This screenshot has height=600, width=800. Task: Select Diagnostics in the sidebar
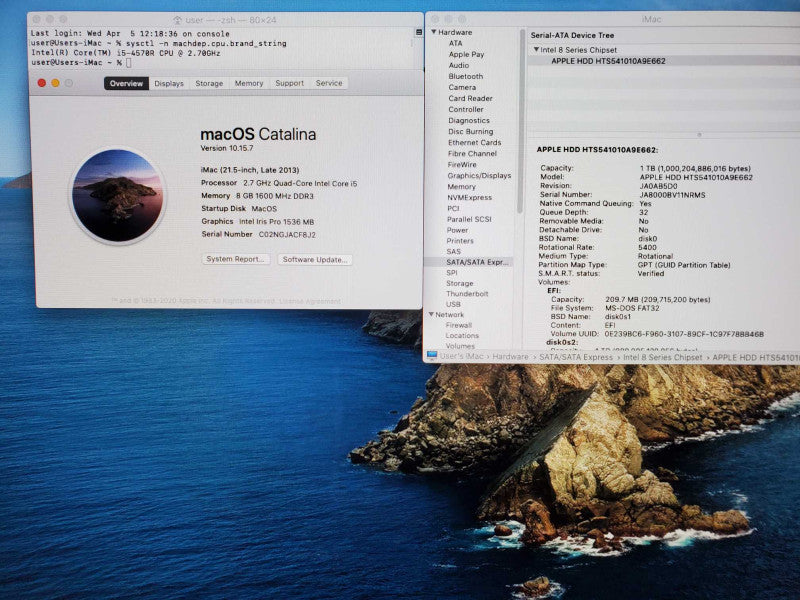[469, 120]
